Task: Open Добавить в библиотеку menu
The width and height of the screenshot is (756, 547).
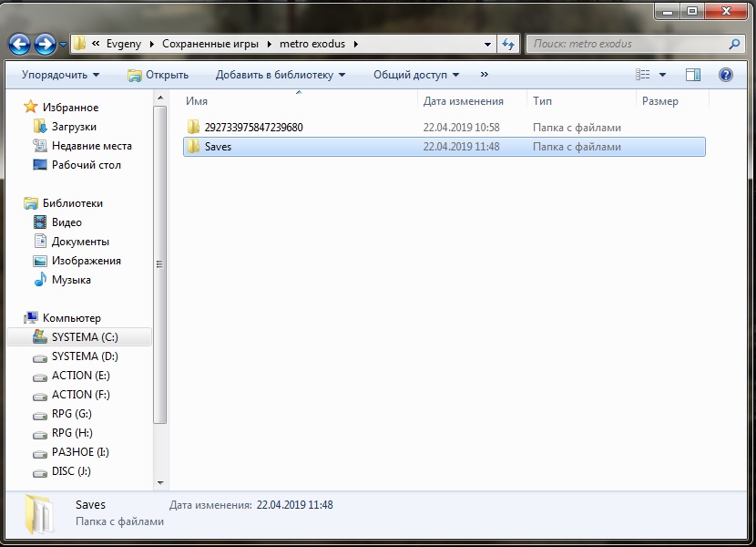Action: tap(281, 75)
